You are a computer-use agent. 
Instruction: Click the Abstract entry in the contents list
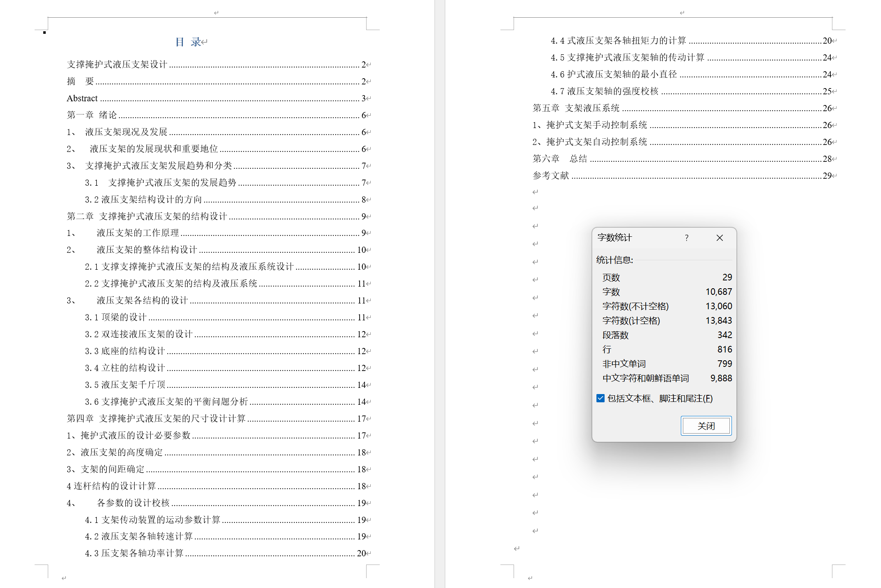point(82,98)
